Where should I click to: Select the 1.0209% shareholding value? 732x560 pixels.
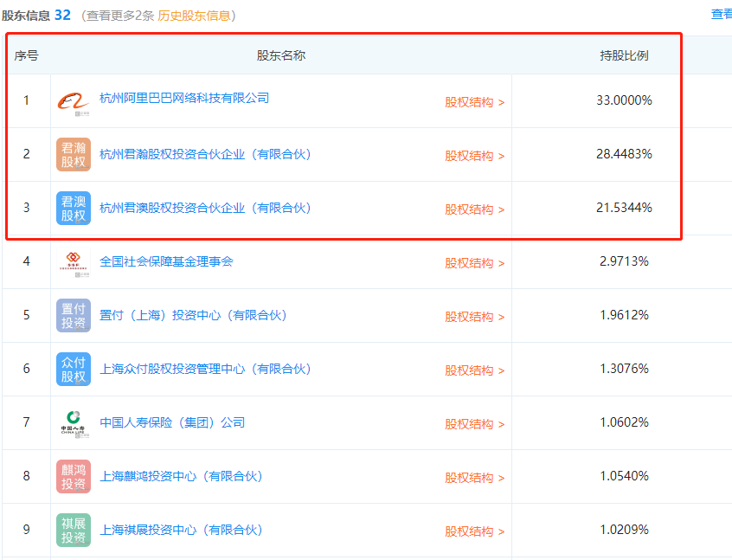click(624, 530)
